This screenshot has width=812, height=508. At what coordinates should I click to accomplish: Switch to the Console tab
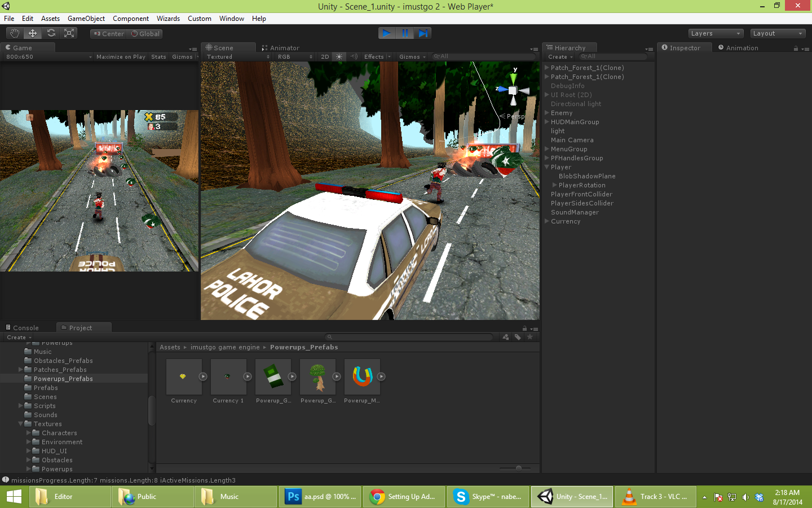pyautogui.click(x=23, y=328)
